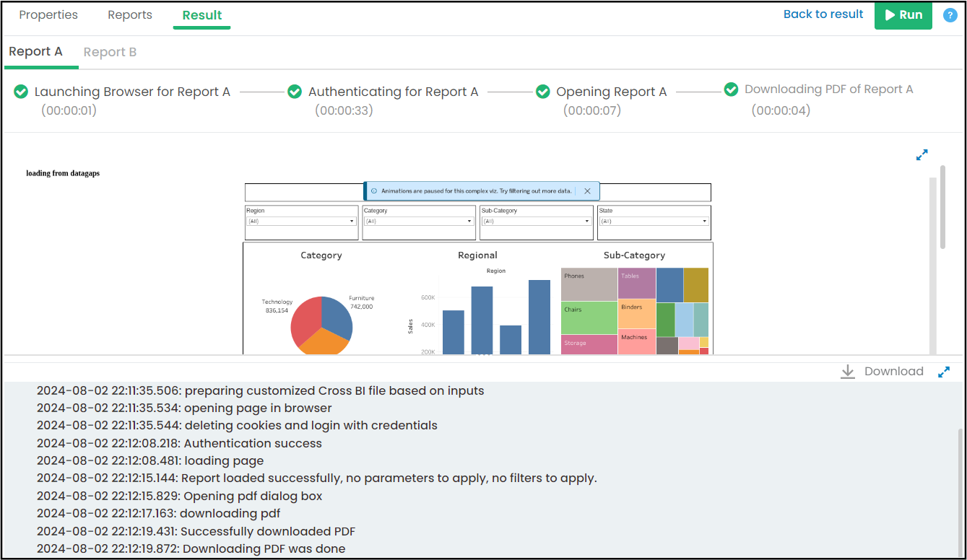
Task: Click the Back to result link
Action: pos(823,14)
